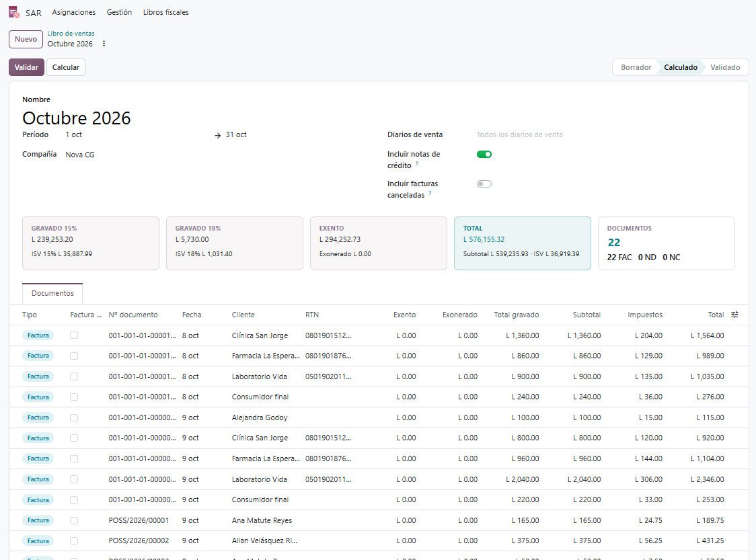Open the actions menu beside Octubre 2026
The height and width of the screenshot is (560, 756).
pyautogui.click(x=104, y=44)
